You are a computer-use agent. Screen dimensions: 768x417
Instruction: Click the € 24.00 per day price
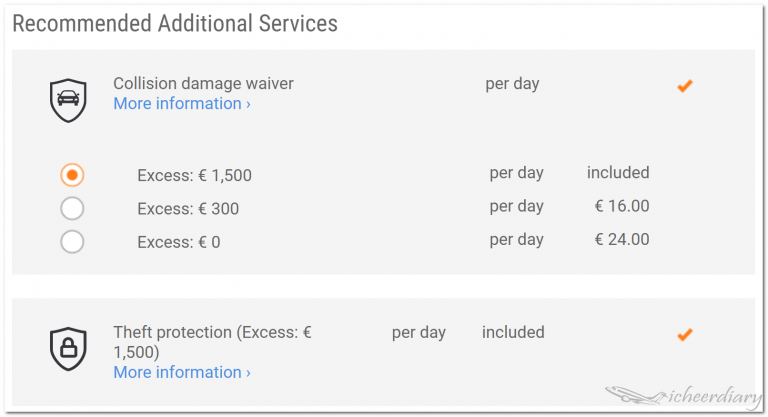(x=621, y=239)
